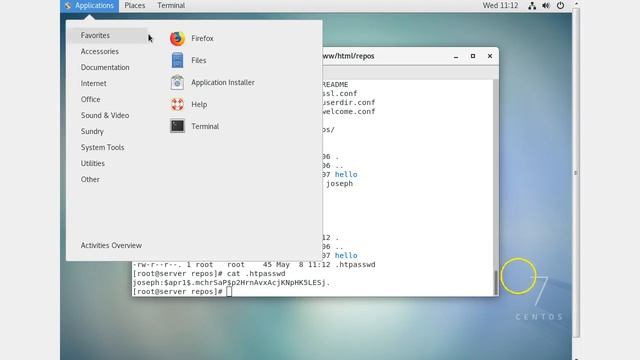This screenshot has width=640, height=360.
Task: Open the Terminal app menu in top bar
Action: tap(171, 6)
